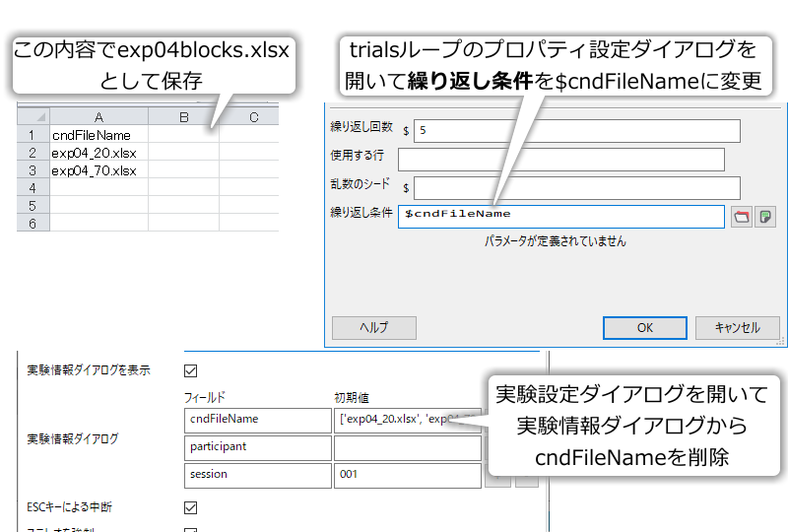Click the OK button in loop dialog
Screen dimensions: 788x532
point(645,328)
